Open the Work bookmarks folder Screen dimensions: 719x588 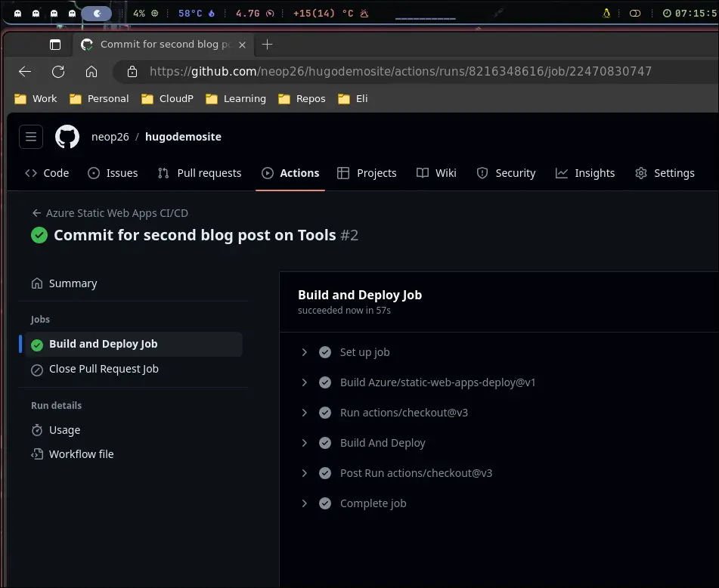pos(36,98)
